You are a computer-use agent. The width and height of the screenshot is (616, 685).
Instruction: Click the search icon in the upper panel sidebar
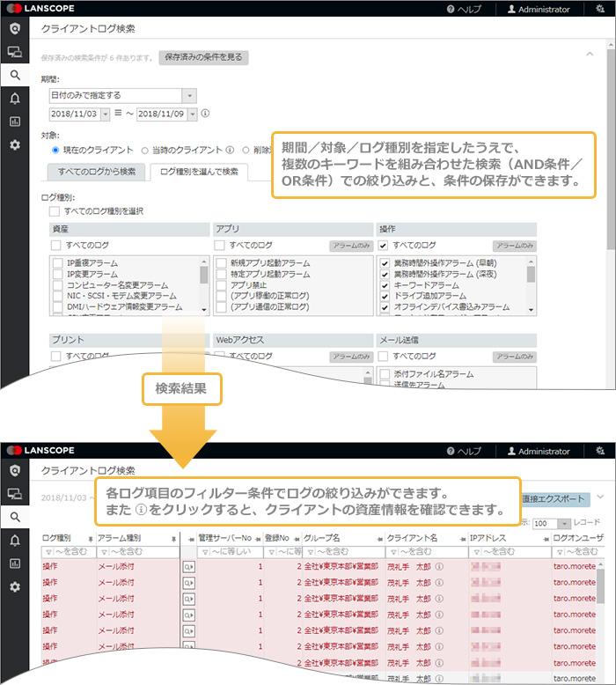[14, 75]
